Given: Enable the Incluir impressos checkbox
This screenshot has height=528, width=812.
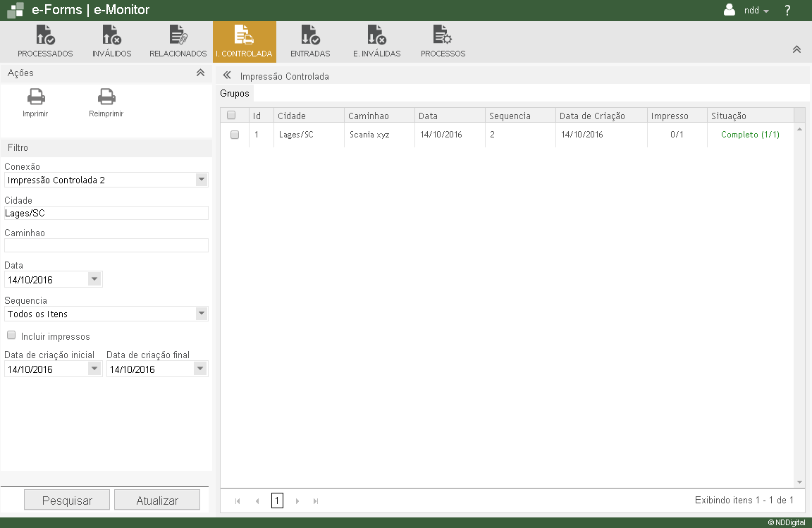Looking at the screenshot, I should click(x=11, y=336).
